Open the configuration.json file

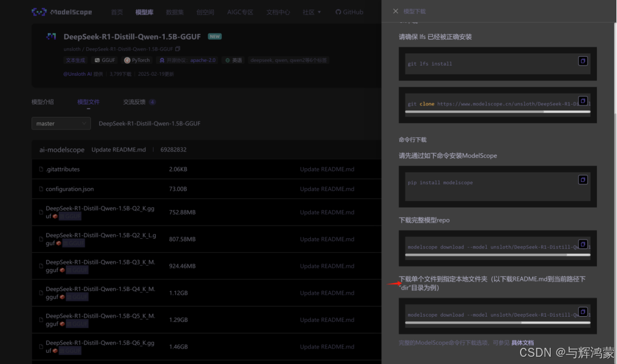click(70, 189)
